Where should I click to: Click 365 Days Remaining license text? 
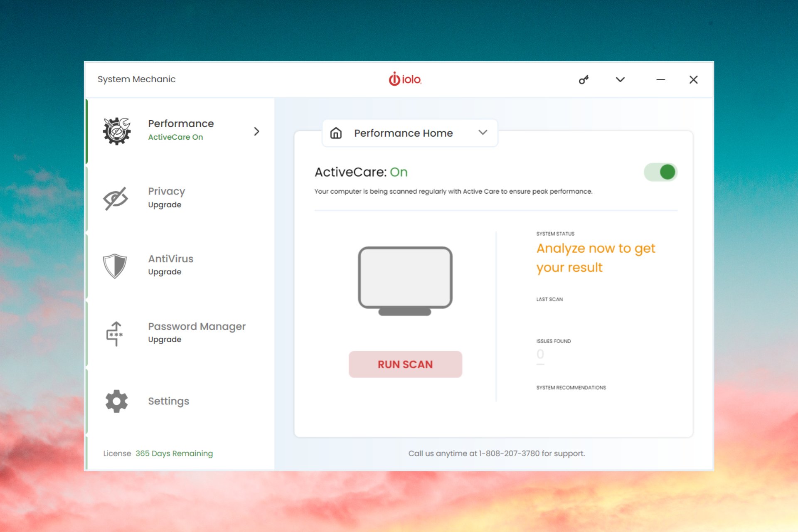(174, 453)
